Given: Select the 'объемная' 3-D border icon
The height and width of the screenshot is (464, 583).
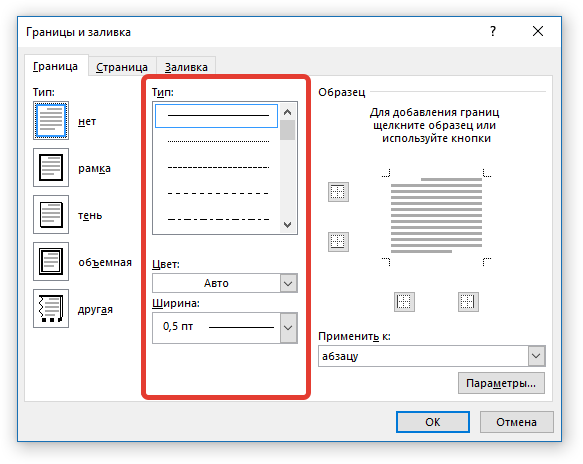Looking at the screenshot, I should [51, 261].
